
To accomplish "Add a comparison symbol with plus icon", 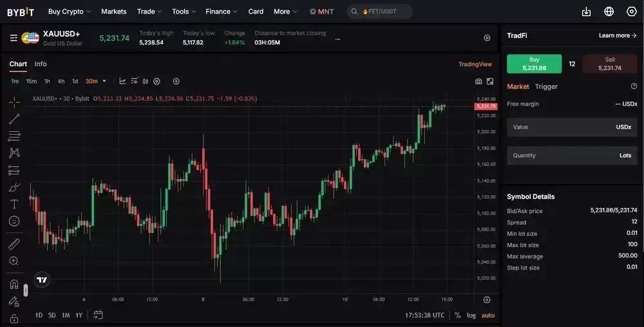I will pos(176,81).
